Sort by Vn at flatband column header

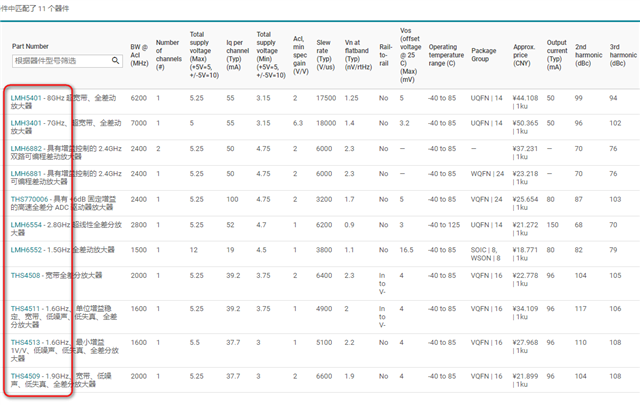358,55
